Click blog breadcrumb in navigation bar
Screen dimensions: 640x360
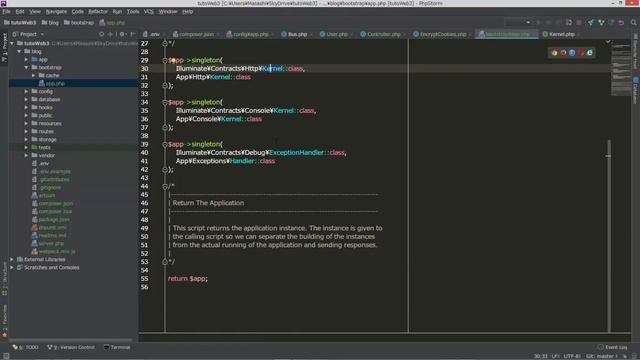click(50, 23)
